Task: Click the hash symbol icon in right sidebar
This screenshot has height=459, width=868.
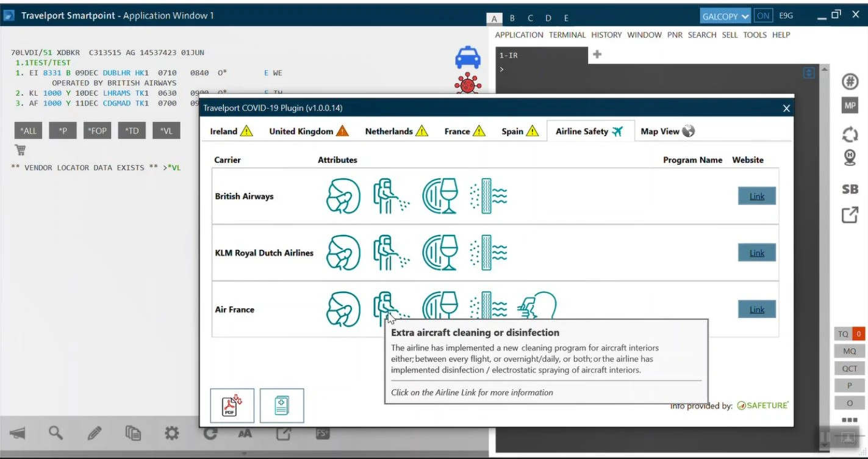Action: tap(850, 82)
